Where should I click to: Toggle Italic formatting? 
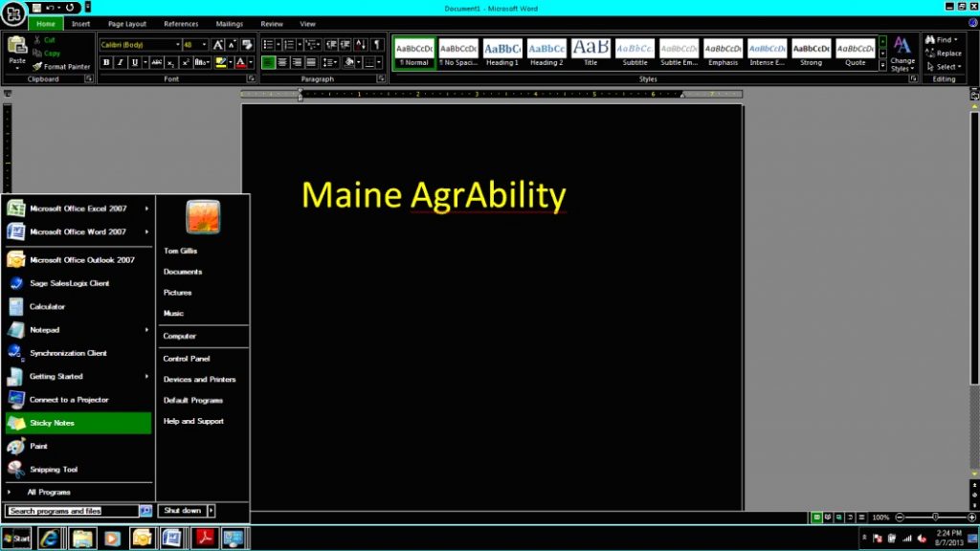tap(120, 62)
